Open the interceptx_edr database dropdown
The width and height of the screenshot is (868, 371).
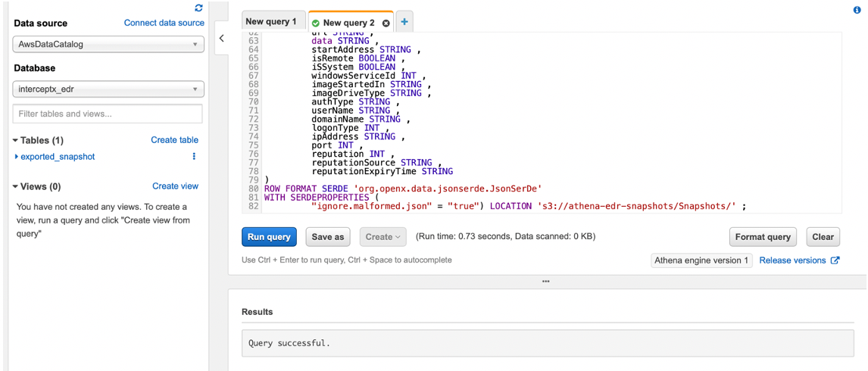tap(108, 89)
